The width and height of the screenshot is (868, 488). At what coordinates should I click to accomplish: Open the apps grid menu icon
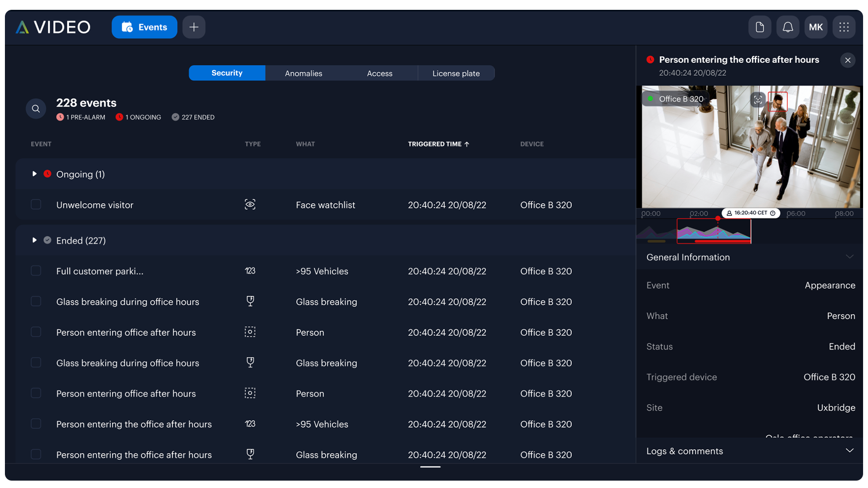click(x=844, y=27)
